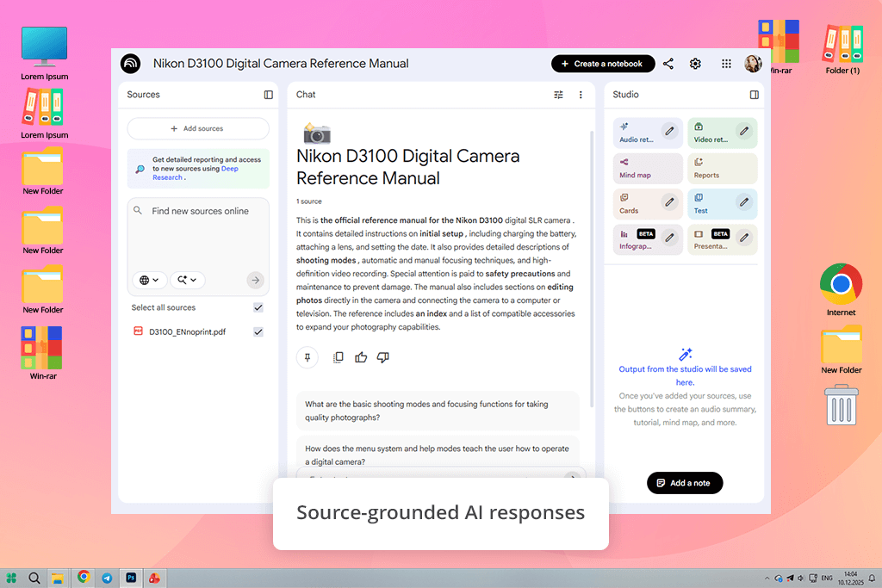The image size is (882, 588).
Task: Open settings gear in notebook header
Action: click(695, 64)
